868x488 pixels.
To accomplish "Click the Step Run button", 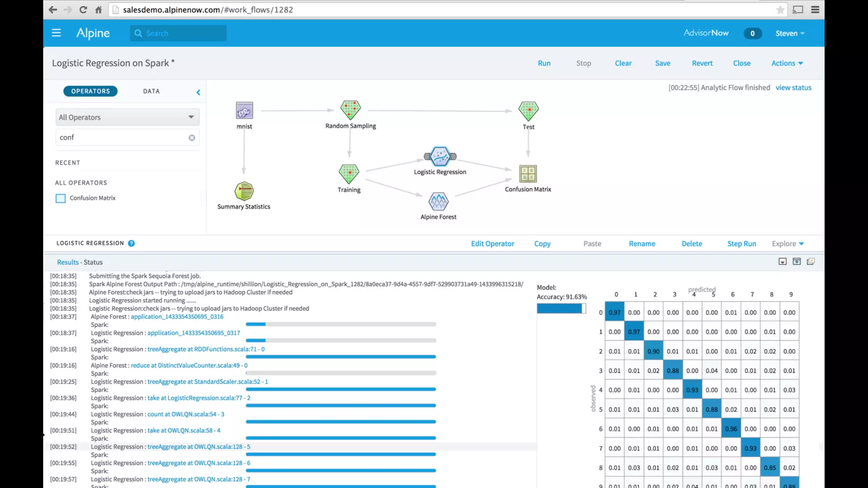I will [x=741, y=244].
